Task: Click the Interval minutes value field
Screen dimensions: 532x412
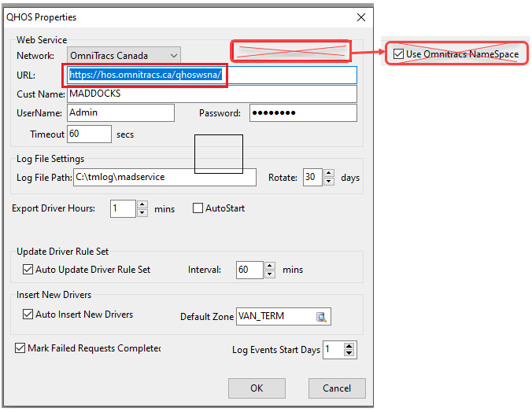Action: point(249,270)
